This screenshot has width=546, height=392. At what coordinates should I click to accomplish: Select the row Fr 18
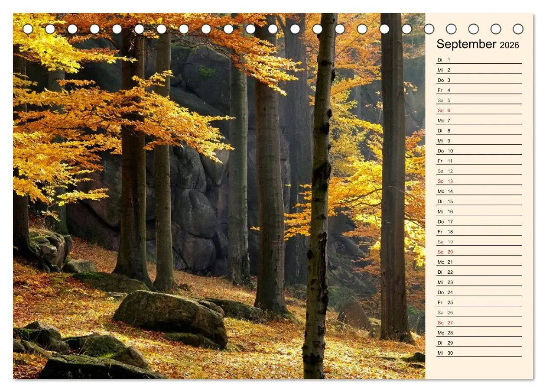click(x=479, y=231)
